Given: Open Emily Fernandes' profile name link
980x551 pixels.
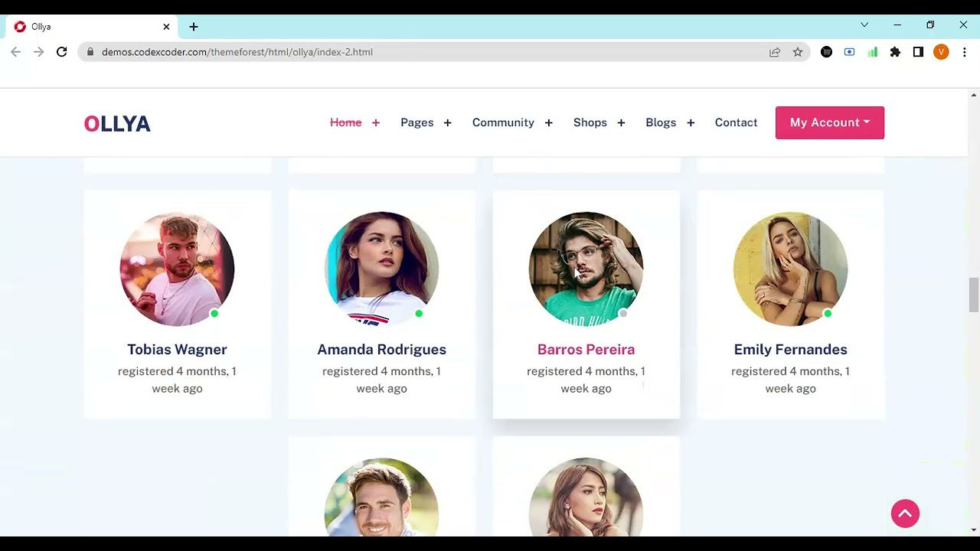Looking at the screenshot, I should (x=790, y=349).
